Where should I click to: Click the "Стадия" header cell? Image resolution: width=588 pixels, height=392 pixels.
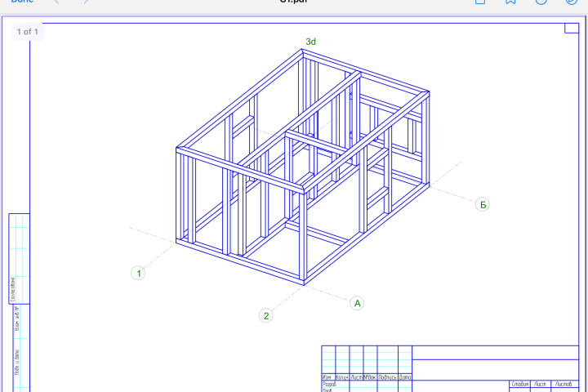[519, 384]
